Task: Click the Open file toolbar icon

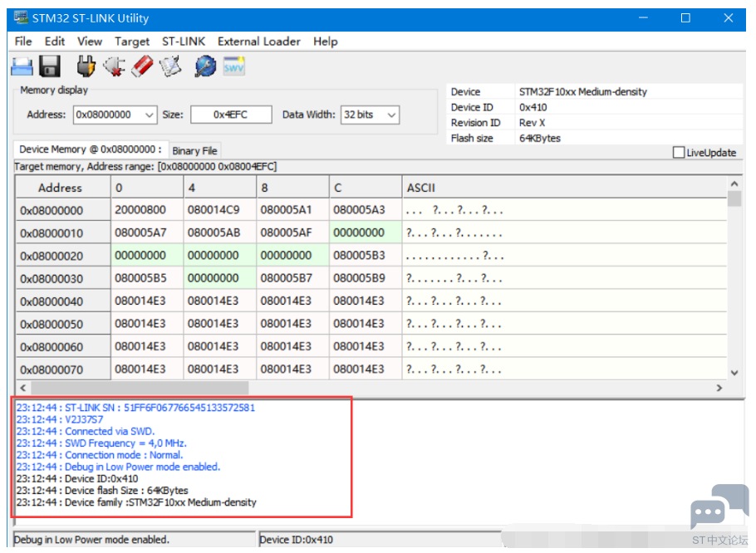Action: tap(22, 66)
